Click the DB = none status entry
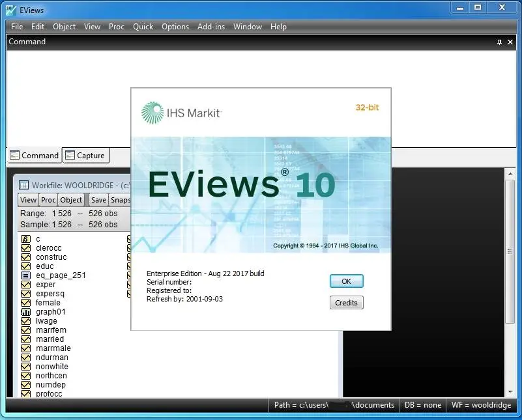 423,405
